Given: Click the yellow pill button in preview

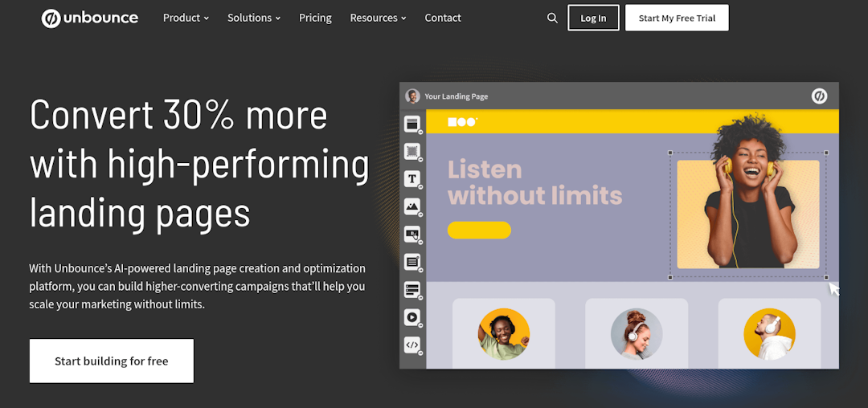Looking at the screenshot, I should point(479,230).
